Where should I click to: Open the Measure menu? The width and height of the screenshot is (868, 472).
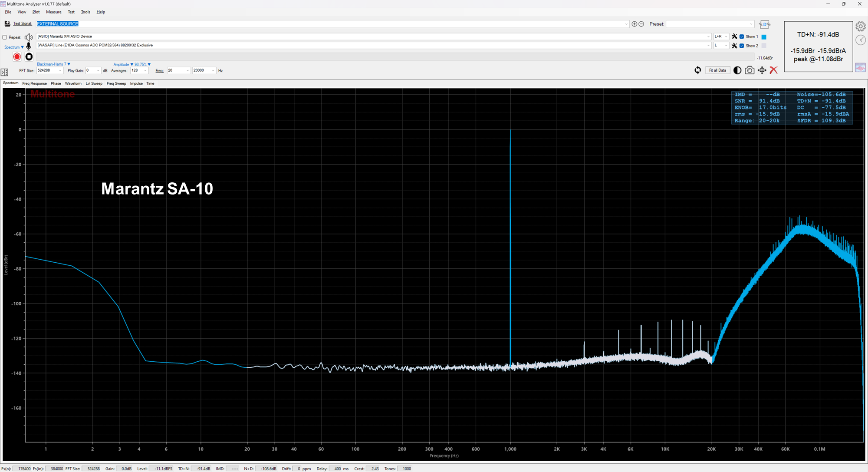click(54, 12)
